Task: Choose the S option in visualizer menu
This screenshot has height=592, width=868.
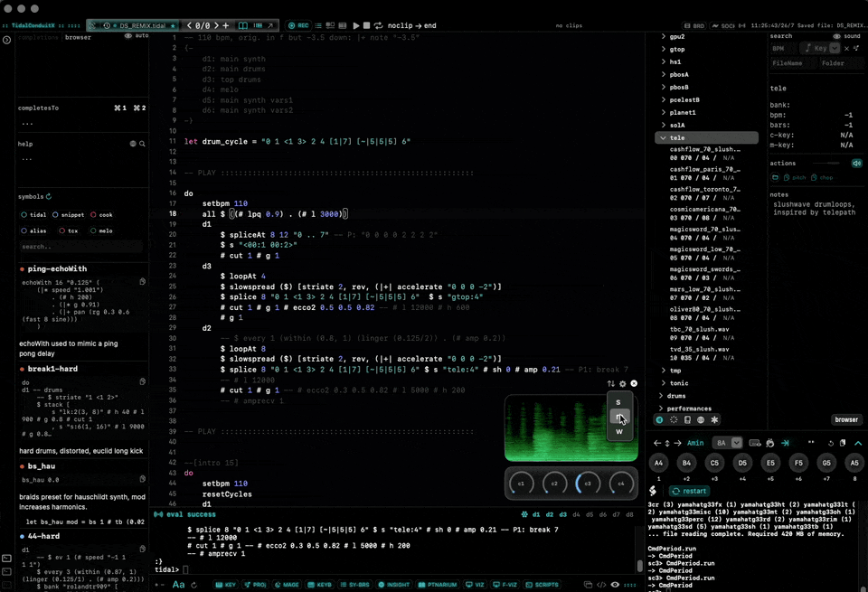Action: click(618, 402)
